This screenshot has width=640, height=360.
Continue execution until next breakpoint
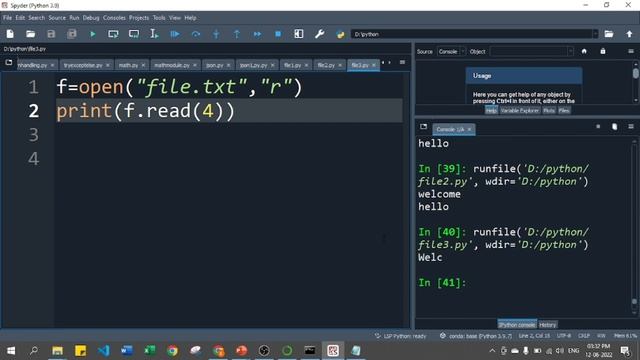tap(257, 34)
